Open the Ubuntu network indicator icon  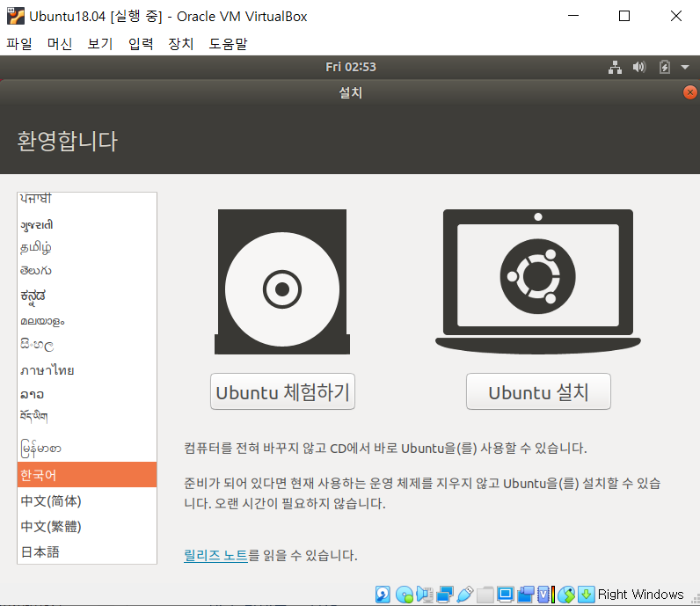615,68
